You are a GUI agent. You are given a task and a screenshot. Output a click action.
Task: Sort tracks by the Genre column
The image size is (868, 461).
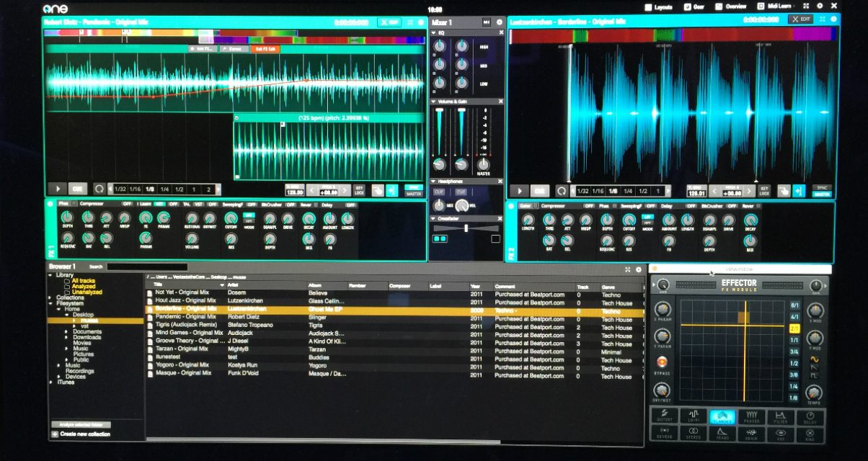pos(621,287)
